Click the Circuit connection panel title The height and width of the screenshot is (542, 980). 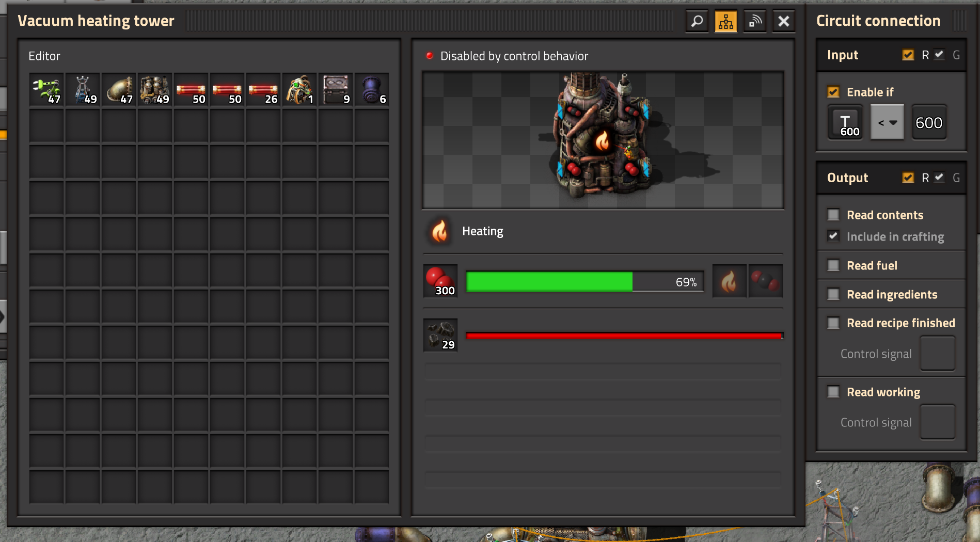click(878, 21)
